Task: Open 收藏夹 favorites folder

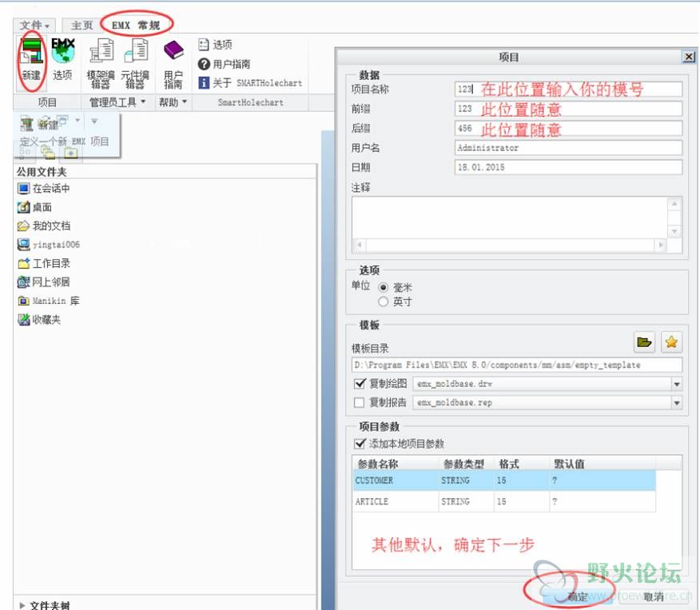Action: pos(39,320)
